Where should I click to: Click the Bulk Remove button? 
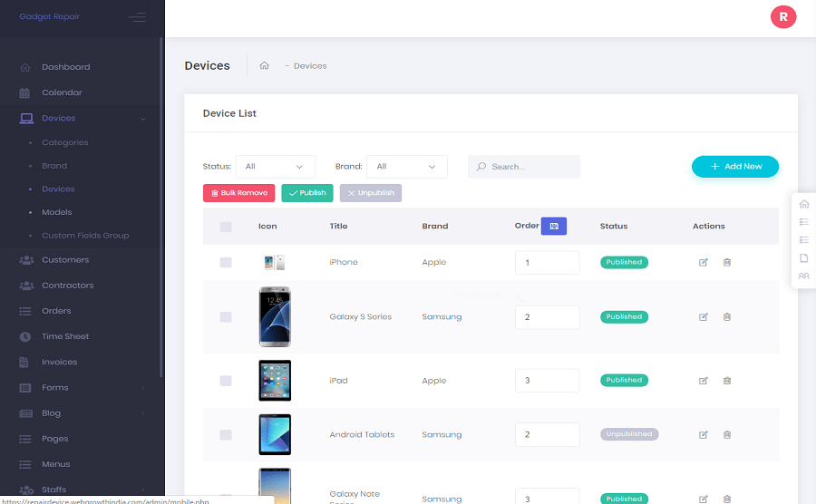click(238, 193)
